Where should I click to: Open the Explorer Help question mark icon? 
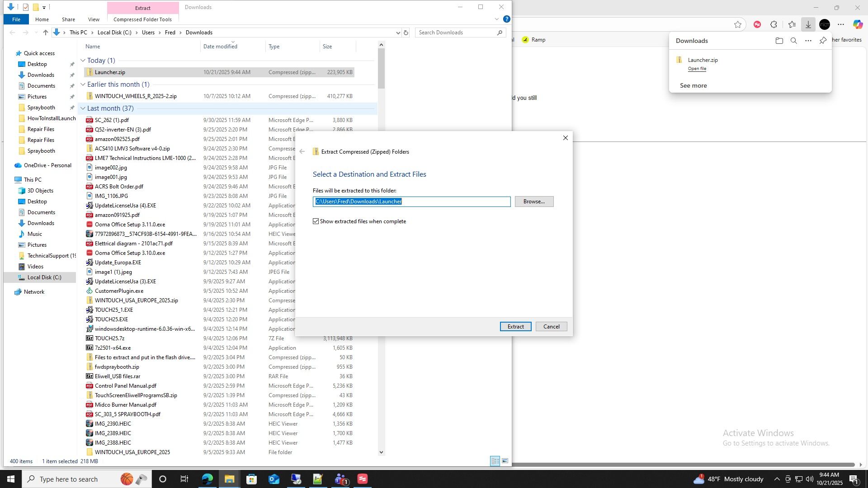[x=507, y=19]
